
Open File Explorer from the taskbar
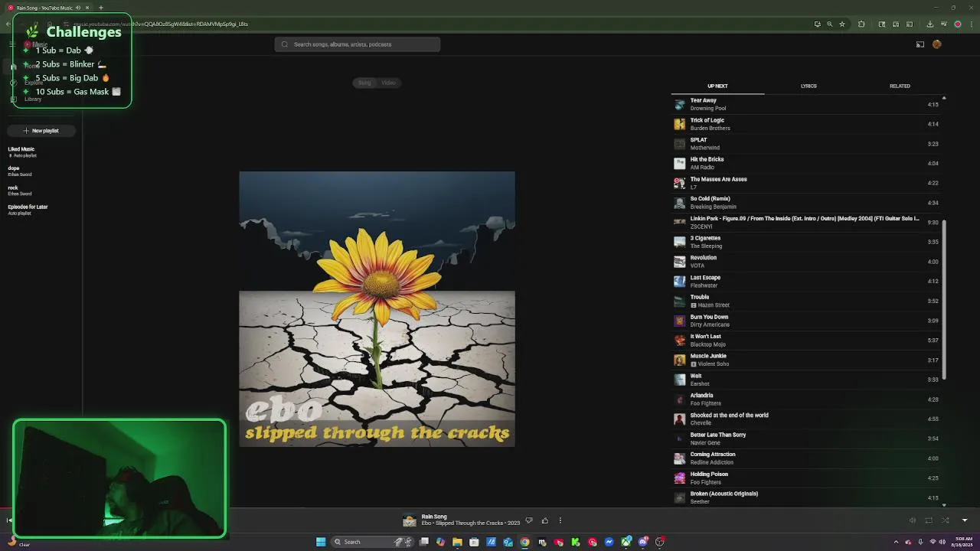457,542
